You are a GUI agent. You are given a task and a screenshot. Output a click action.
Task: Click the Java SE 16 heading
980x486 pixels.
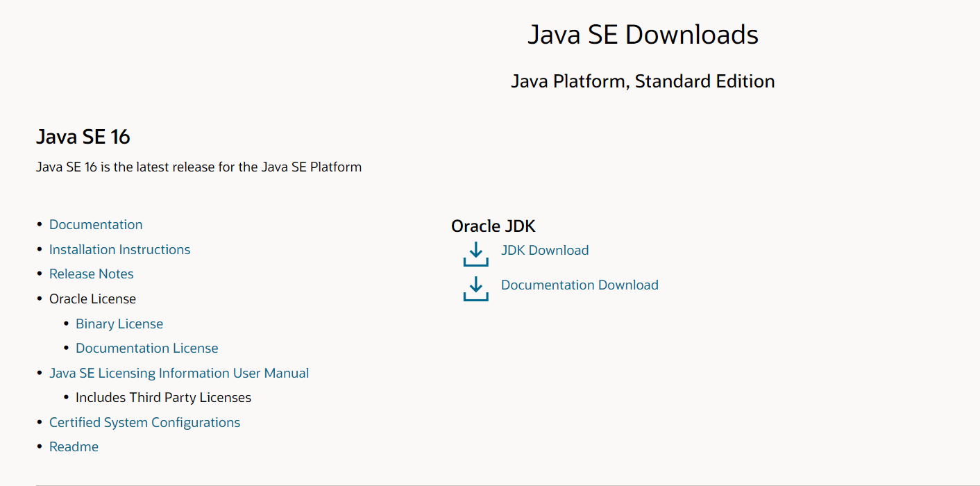pos(83,137)
